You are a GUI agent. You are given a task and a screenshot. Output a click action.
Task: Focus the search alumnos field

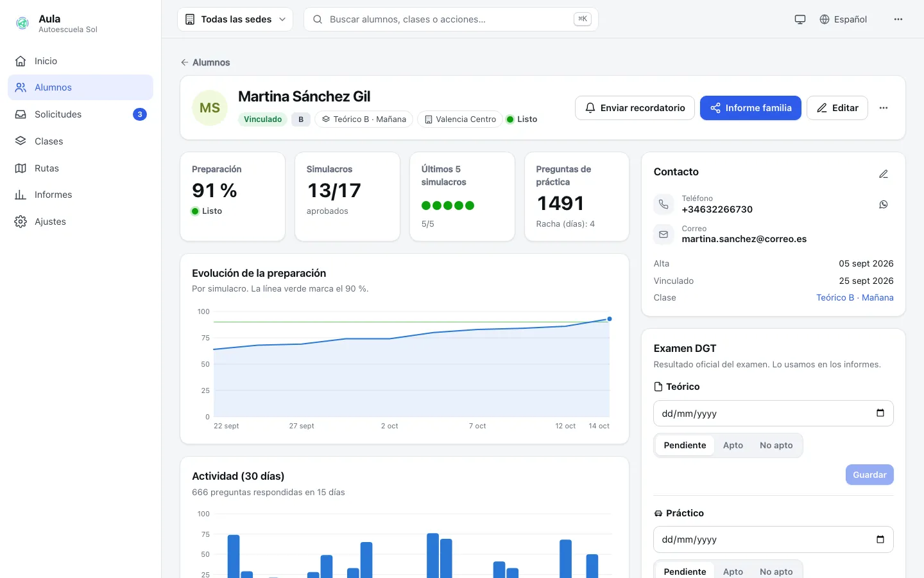pos(451,19)
